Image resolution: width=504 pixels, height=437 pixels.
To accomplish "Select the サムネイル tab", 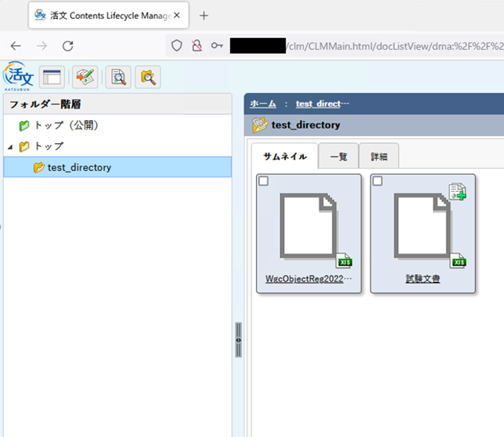I will pyautogui.click(x=284, y=157).
